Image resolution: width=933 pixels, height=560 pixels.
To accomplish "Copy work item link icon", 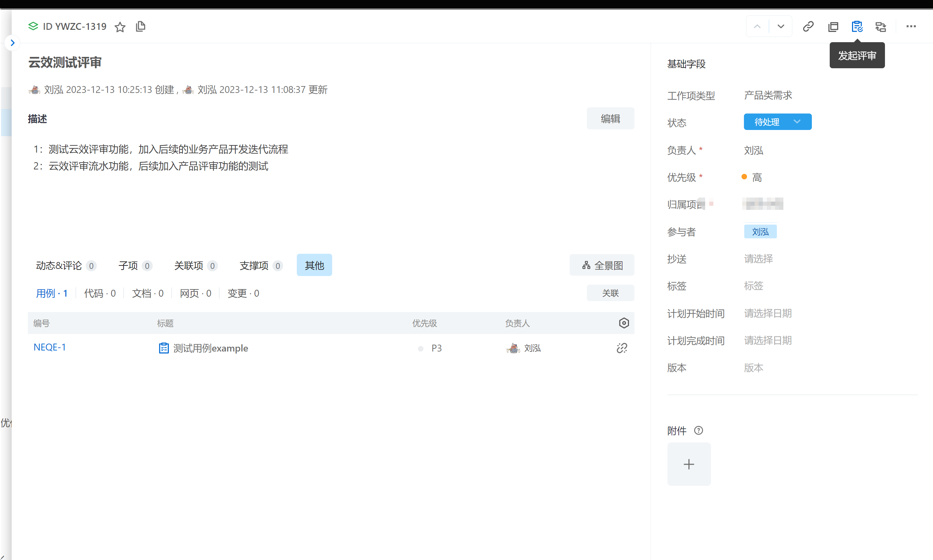I will [x=808, y=26].
